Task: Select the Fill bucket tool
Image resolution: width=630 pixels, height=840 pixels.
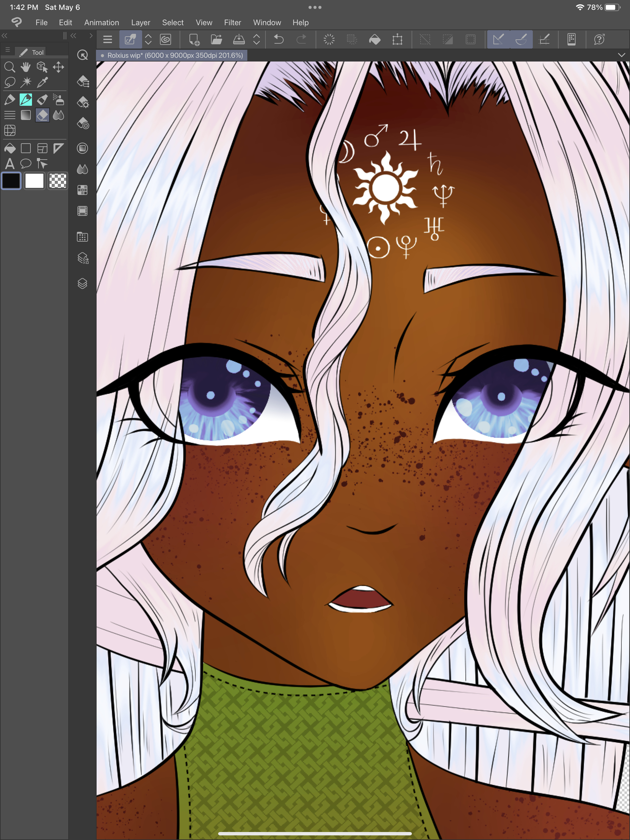Action: [10, 148]
